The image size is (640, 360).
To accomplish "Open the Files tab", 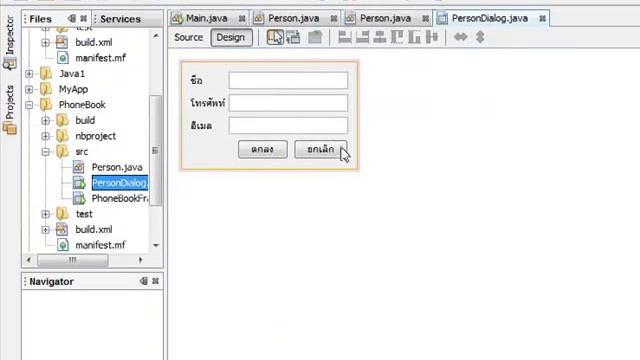I will coord(41,19).
